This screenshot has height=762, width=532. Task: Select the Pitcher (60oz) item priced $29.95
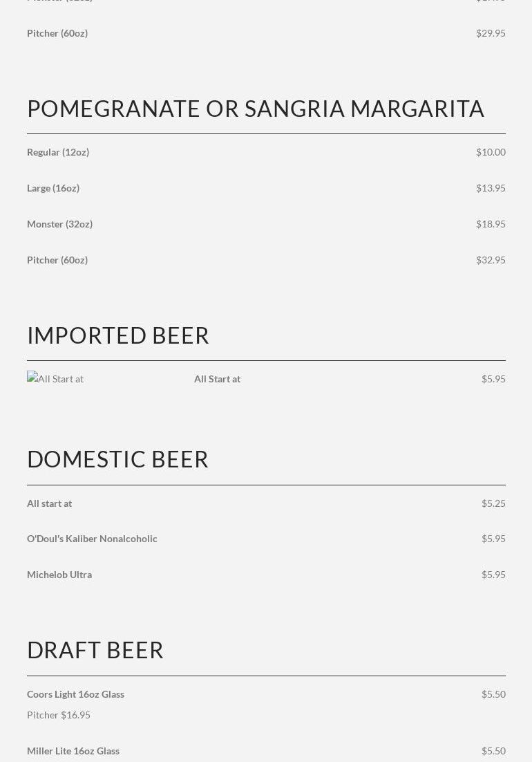[57, 33]
